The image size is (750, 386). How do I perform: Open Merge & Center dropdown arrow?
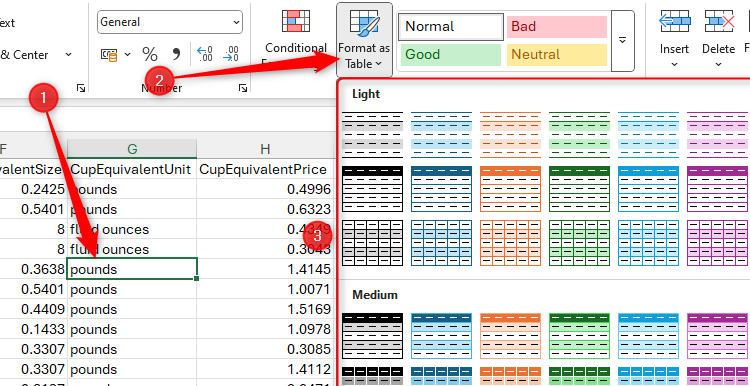[68, 55]
